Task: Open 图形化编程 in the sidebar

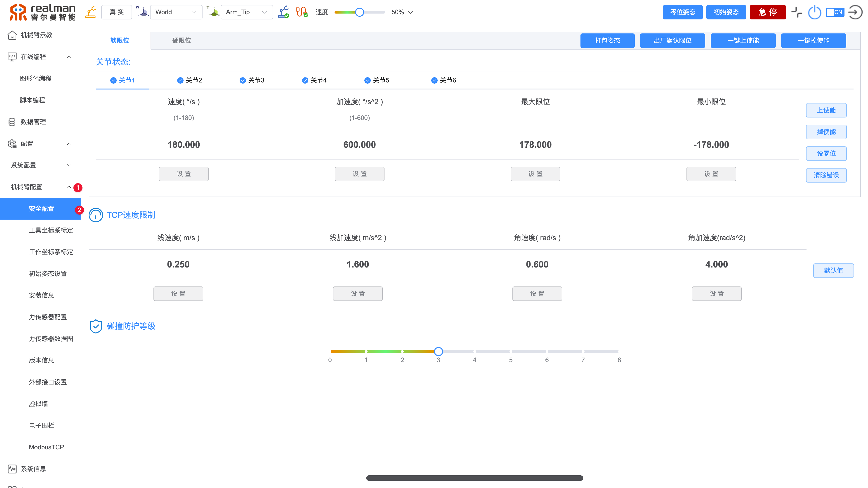Action: pyautogui.click(x=36, y=78)
